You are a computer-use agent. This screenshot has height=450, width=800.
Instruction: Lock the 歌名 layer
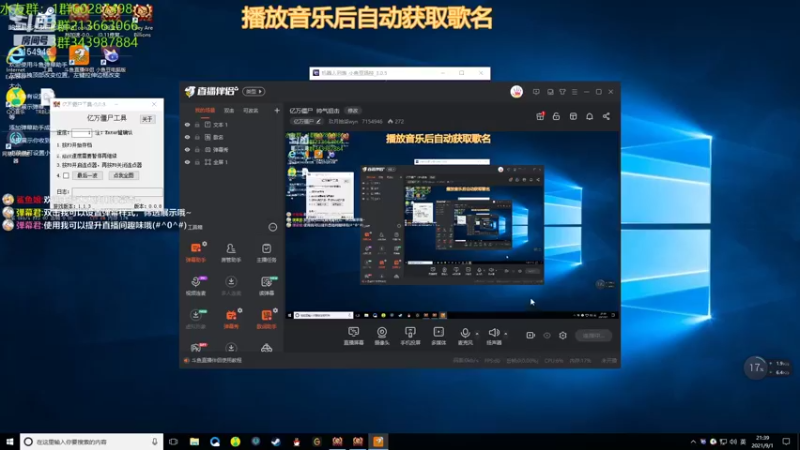click(x=197, y=137)
